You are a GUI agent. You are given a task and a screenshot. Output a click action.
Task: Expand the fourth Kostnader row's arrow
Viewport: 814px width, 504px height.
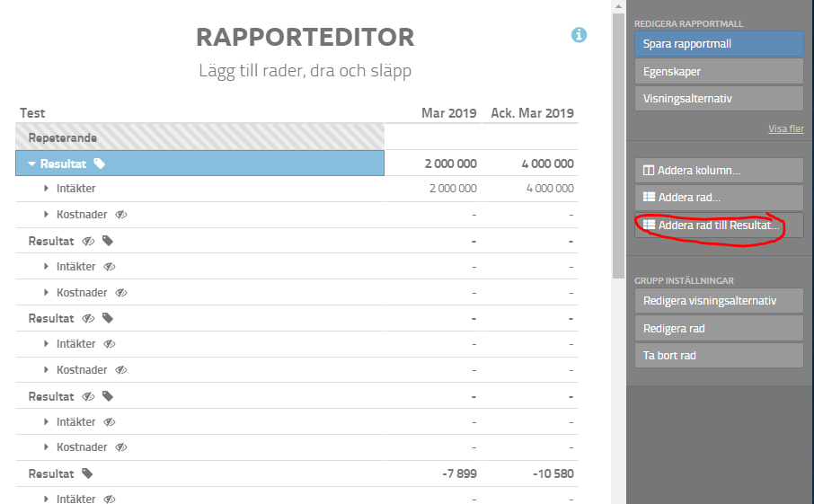click(46, 447)
